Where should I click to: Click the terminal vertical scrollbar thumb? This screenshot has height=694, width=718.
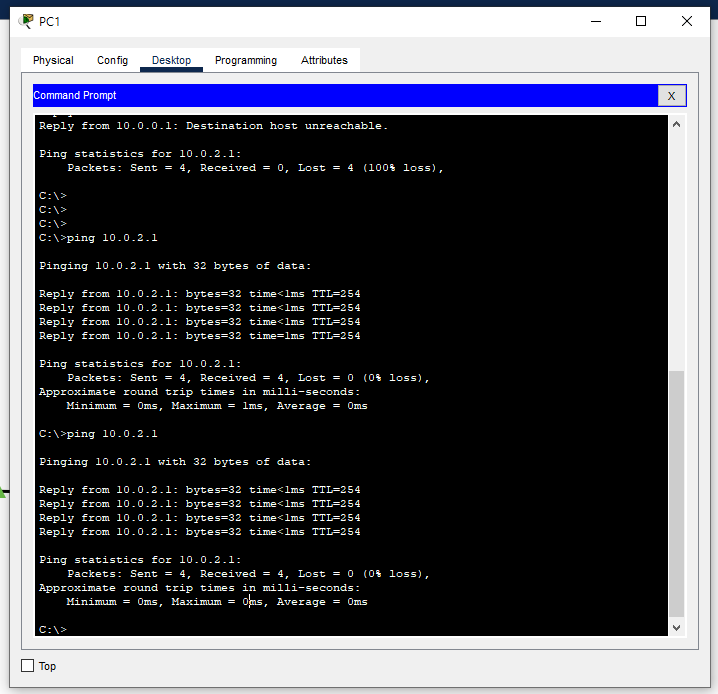pyautogui.click(x=676, y=493)
